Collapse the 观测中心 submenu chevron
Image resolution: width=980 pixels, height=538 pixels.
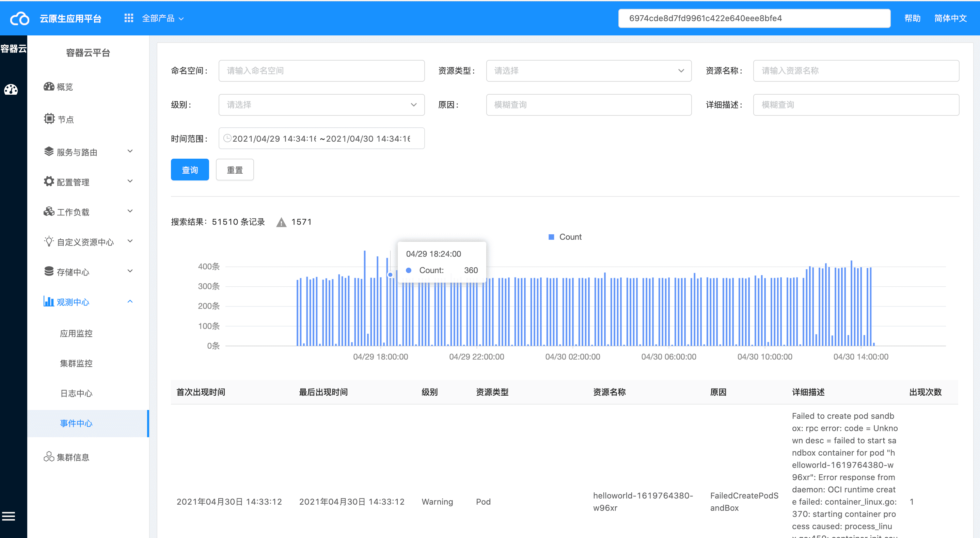[130, 301]
